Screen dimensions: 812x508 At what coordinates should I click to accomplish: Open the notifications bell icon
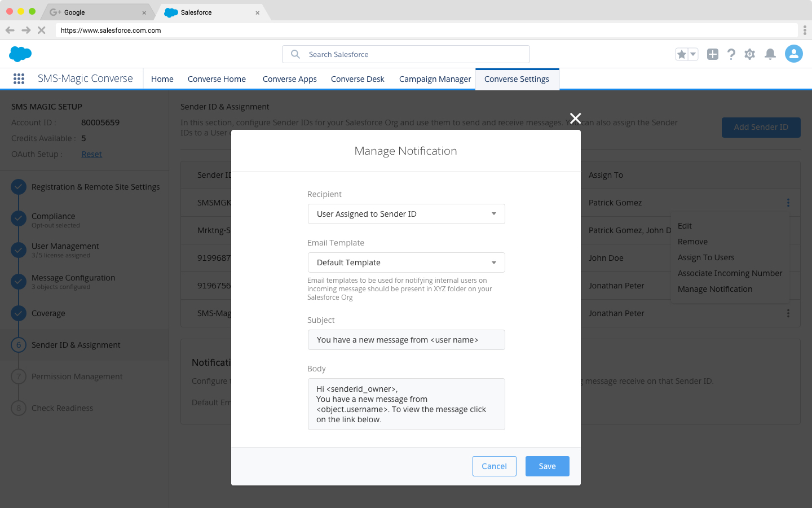(770, 54)
